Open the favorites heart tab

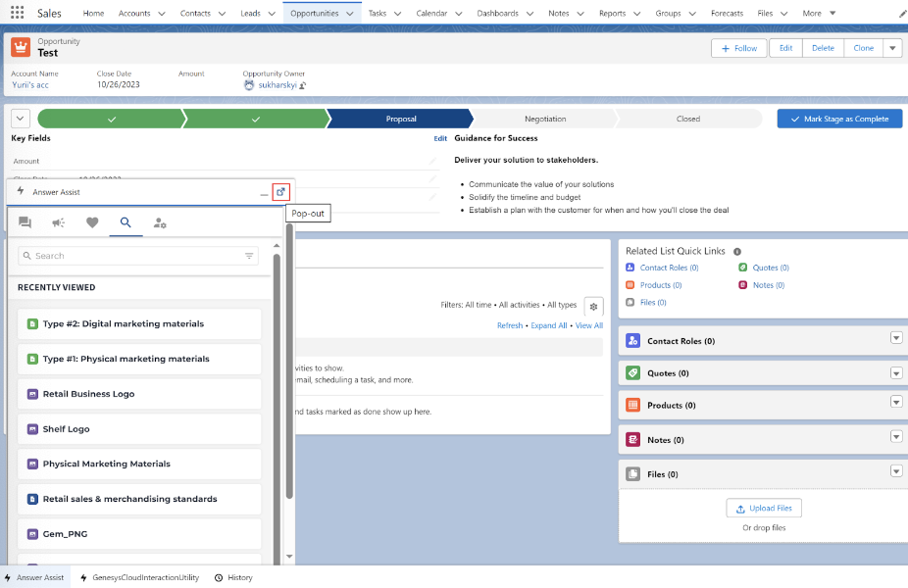pos(92,222)
